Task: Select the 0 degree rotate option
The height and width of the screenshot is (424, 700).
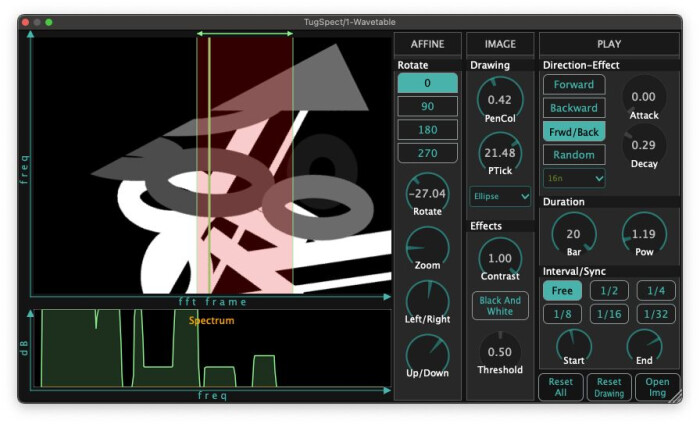Action: pos(427,83)
